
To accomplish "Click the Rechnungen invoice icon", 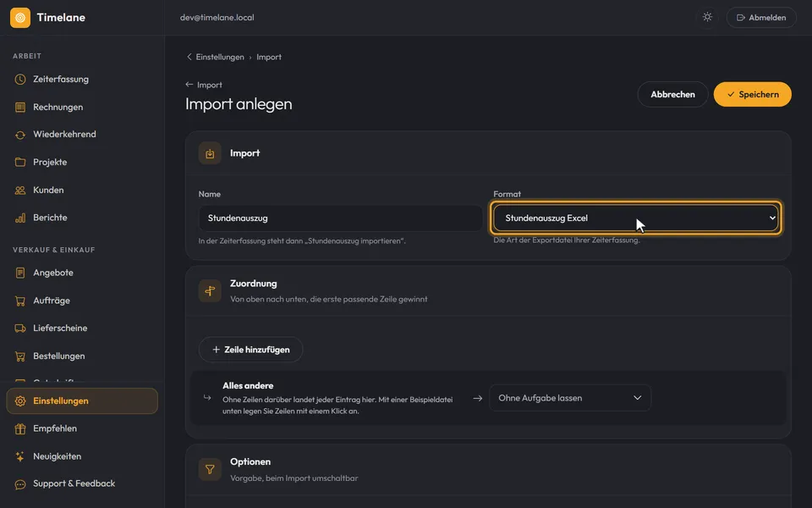I will coord(20,108).
